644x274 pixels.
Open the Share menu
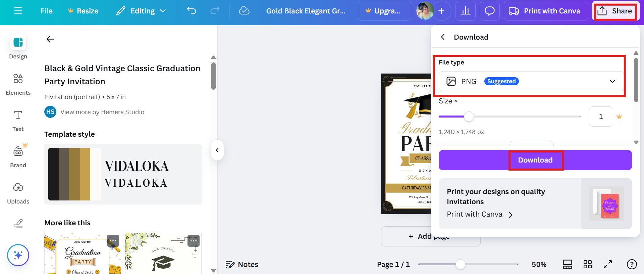615,11
